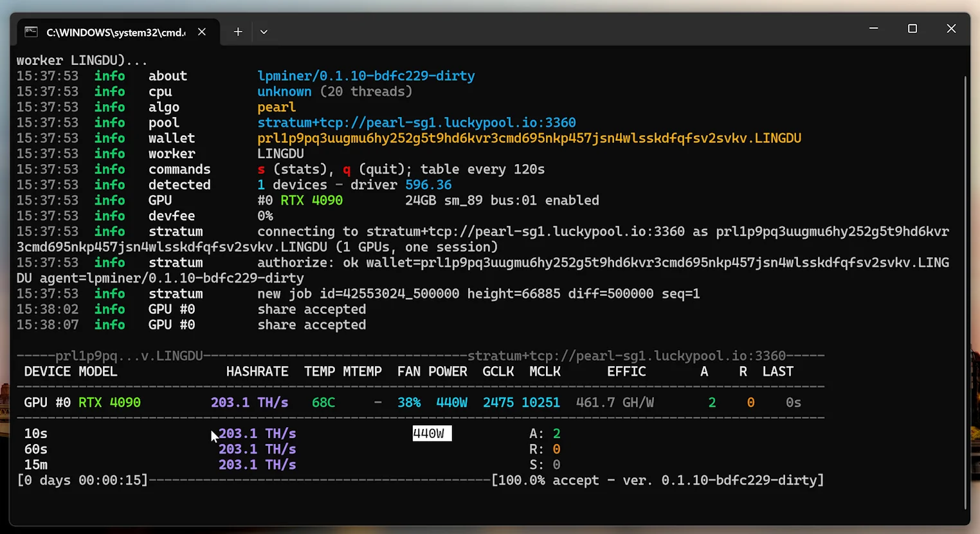Click the lpminer/0.1.10-bdfc229-dirty version text

pos(366,76)
